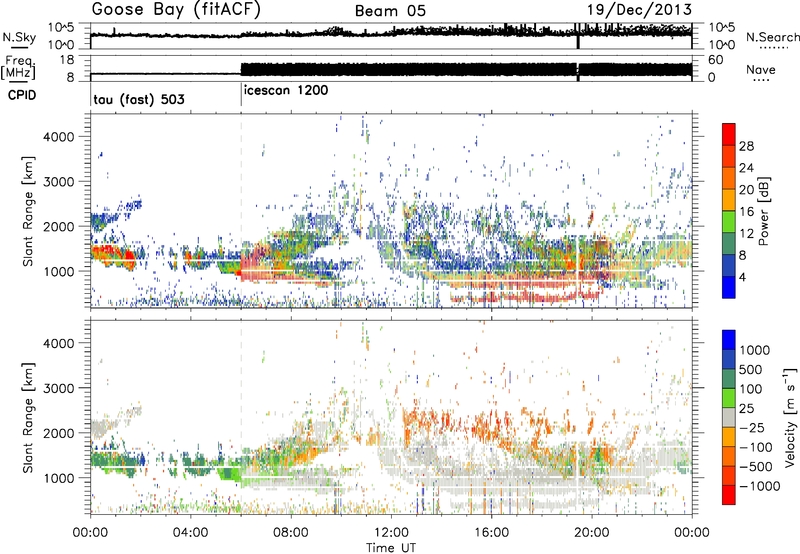Click the '12:00' time tick label
The width and height of the screenshot is (800, 554).
tap(391, 533)
